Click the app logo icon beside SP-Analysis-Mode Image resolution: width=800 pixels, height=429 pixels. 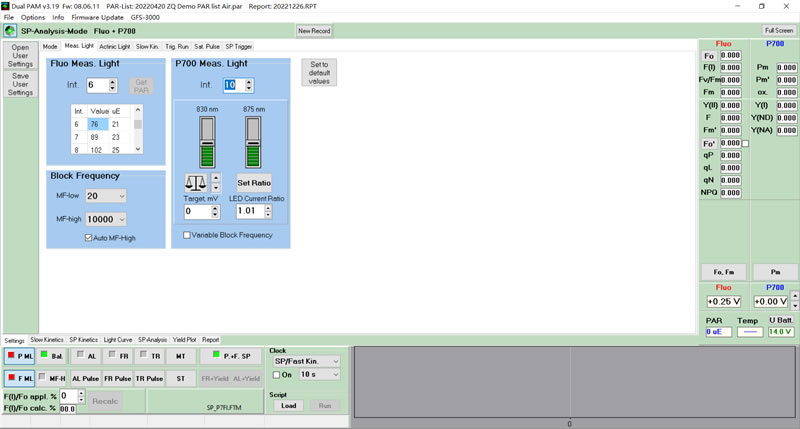[11, 31]
